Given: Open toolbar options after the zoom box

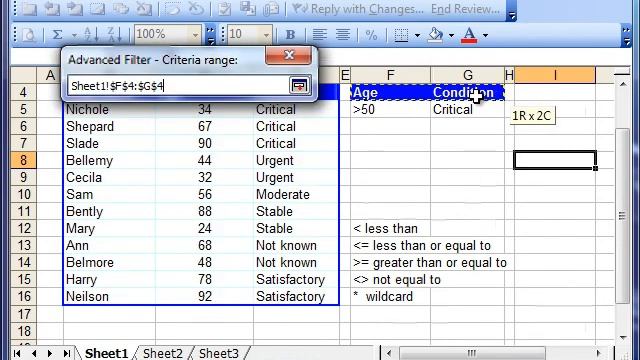Looking at the screenshot, I should (210, 36).
